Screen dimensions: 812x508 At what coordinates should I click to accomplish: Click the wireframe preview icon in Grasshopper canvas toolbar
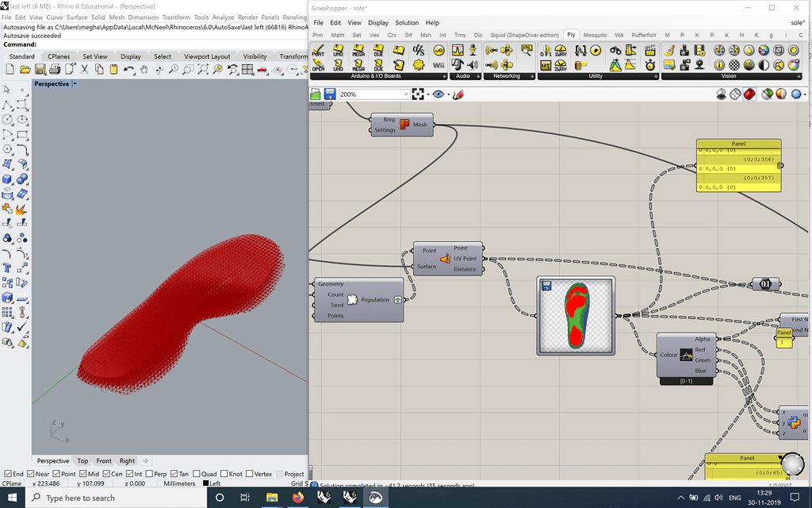735,94
